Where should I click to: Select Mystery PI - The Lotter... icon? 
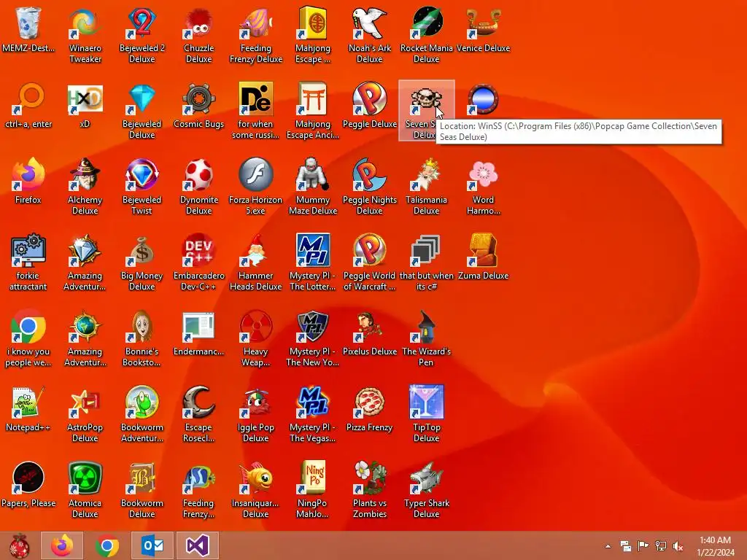pyautogui.click(x=312, y=250)
